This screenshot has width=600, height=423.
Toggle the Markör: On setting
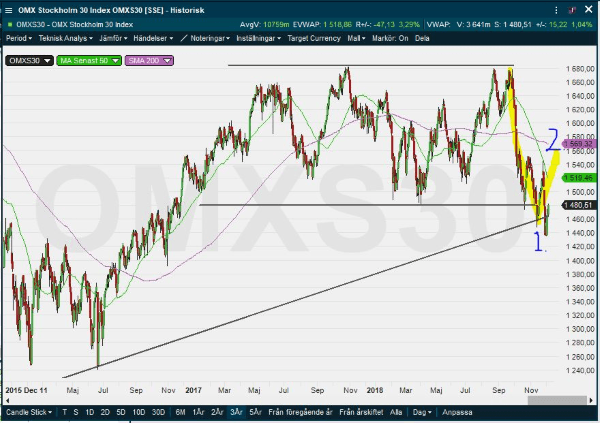(390, 38)
